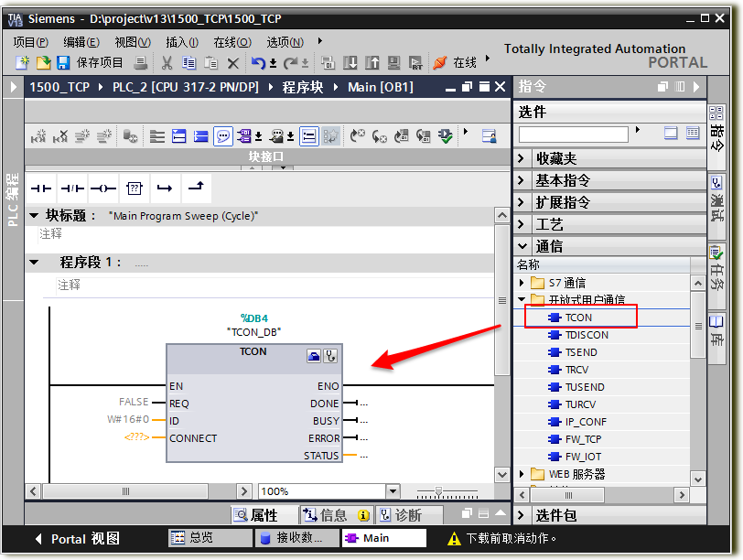Click the <???> CONNECT parameter placeholder

(136, 436)
